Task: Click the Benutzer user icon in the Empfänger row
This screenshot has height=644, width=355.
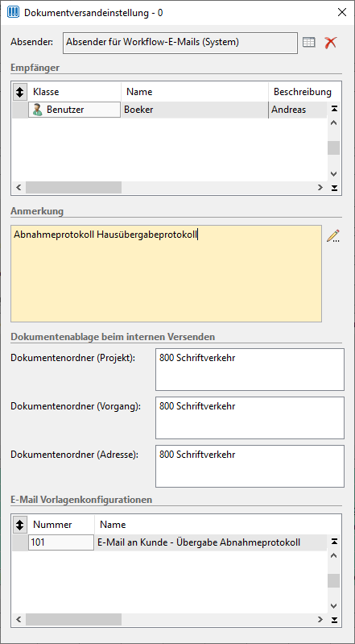Action: (x=38, y=110)
